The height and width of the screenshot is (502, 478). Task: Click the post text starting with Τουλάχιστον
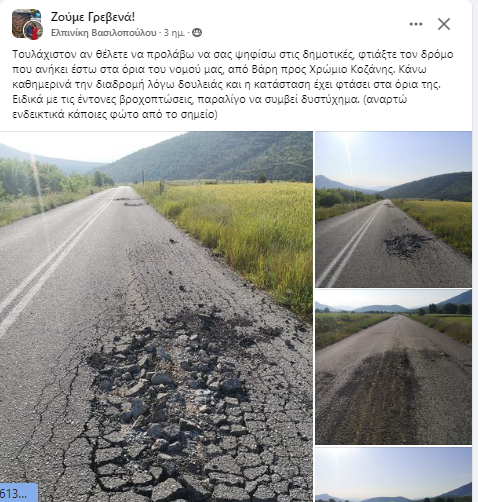(233, 84)
